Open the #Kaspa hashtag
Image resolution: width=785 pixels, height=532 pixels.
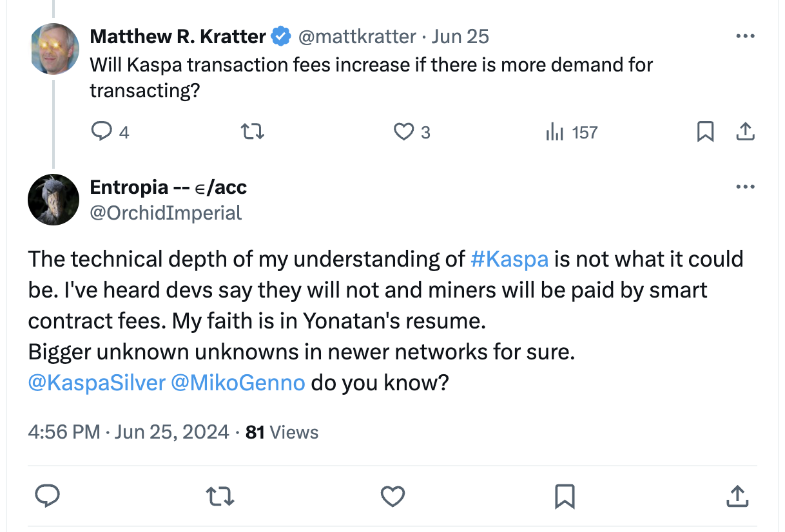tap(510, 259)
